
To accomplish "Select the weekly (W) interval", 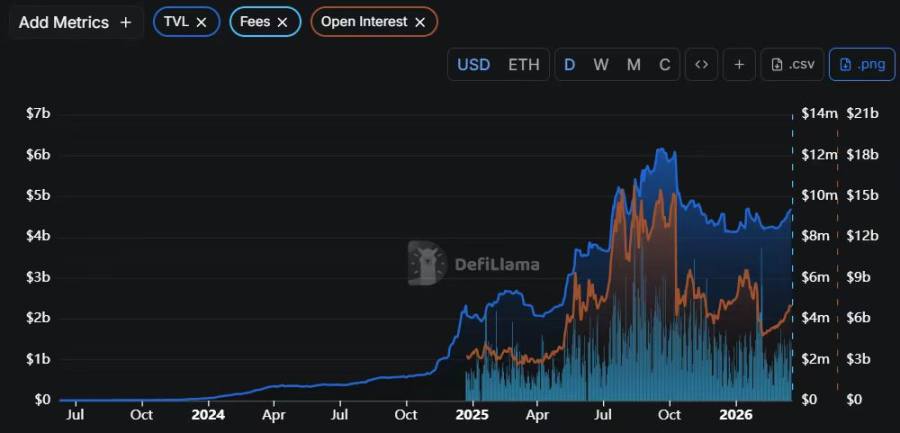I will click(x=600, y=64).
